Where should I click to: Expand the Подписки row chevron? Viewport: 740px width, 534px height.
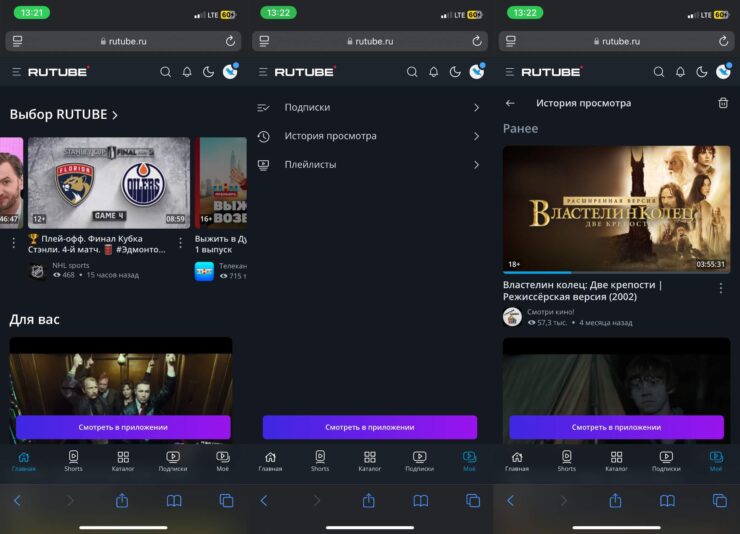(476, 108)
